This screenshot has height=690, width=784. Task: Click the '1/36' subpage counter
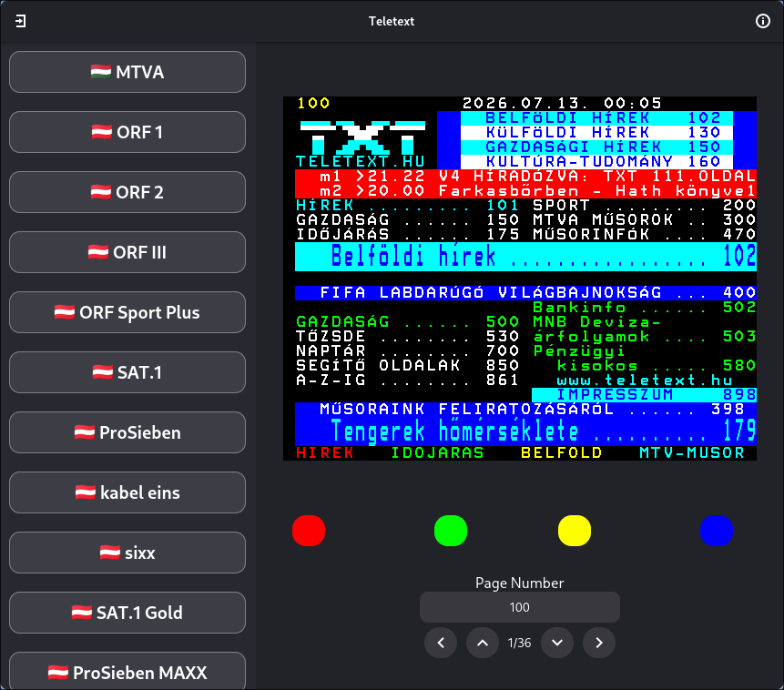coord(520,643)
